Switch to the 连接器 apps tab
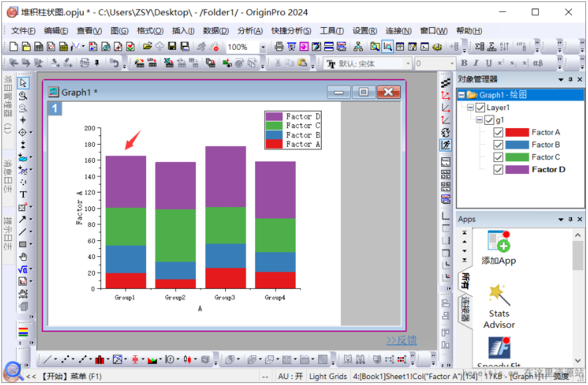 pyautogui.click(x=465, y=309)
